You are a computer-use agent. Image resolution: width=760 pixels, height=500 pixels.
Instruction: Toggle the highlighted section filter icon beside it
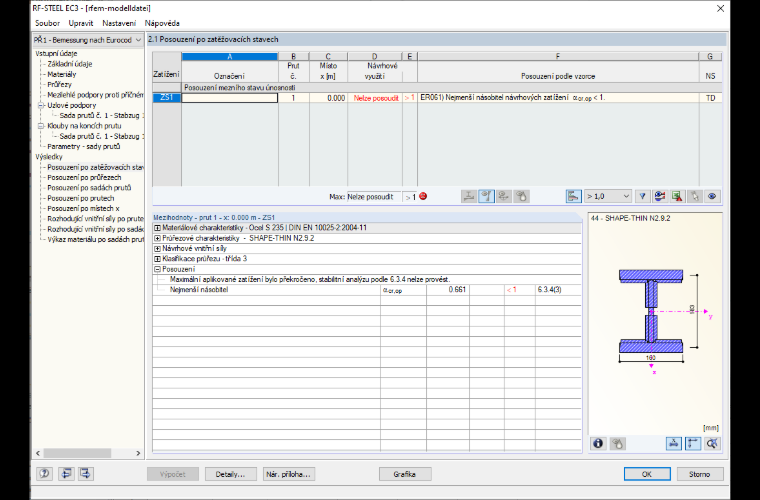coord(486,196)
